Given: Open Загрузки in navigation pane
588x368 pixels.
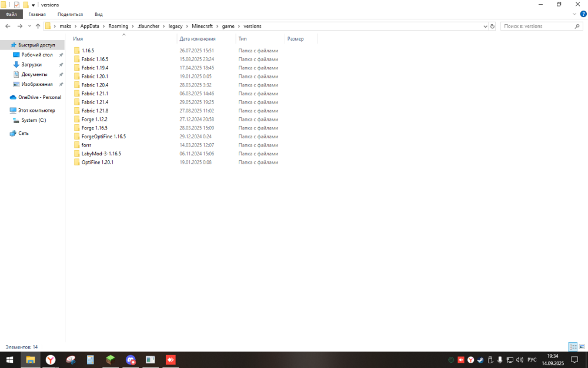Looking at the screenshot, I should click(x=31, y=65).
